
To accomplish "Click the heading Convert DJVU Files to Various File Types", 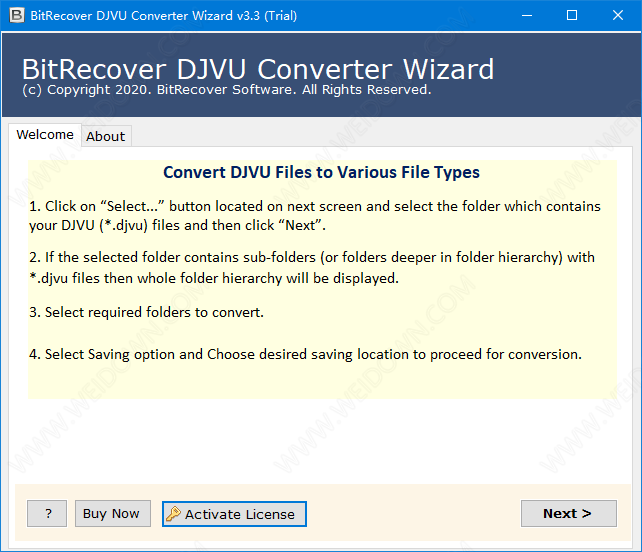I will [321, 172].
